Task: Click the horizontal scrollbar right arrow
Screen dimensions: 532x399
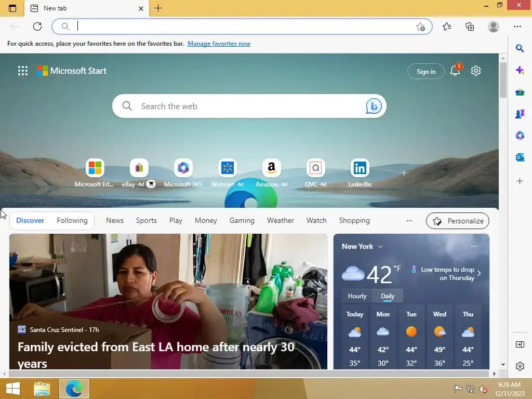Action: click(495, 374)
